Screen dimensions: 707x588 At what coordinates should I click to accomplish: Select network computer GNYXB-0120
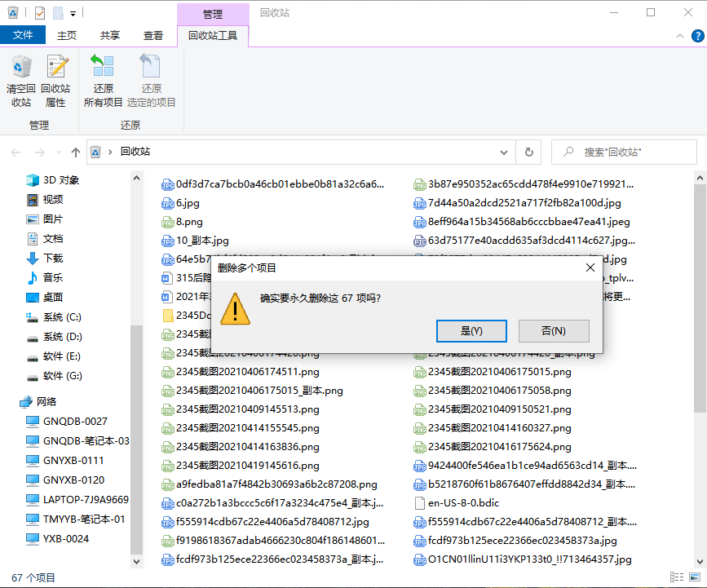(x=65, y=480)
